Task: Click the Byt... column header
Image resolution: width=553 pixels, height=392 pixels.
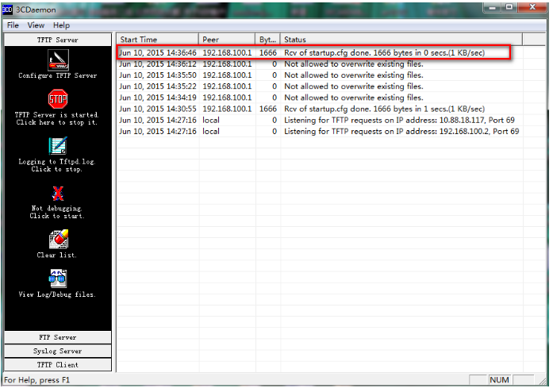Action: click(267, 40)
